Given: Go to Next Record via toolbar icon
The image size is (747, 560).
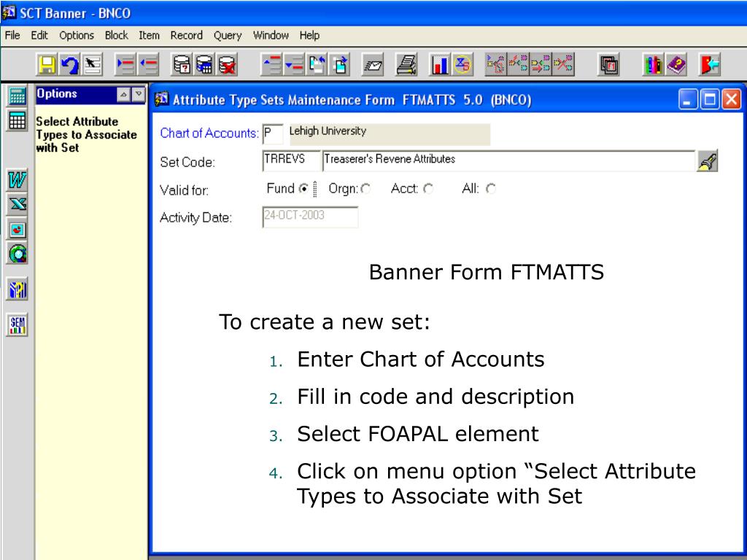Looking at the screenshot, I should [295, 65].
